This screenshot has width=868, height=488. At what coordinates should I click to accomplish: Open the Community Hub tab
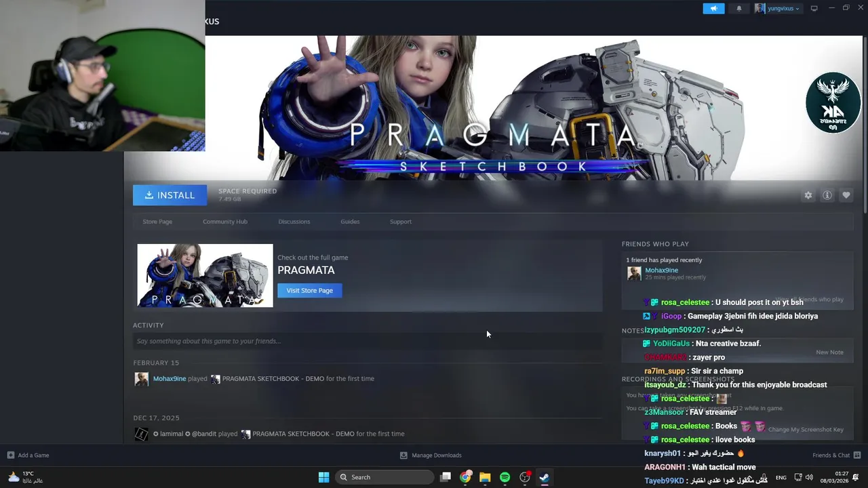[225, 222]
